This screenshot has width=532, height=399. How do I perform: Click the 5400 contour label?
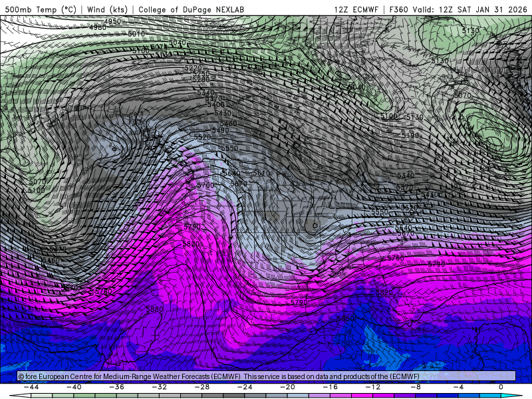(x=215, y=105)
